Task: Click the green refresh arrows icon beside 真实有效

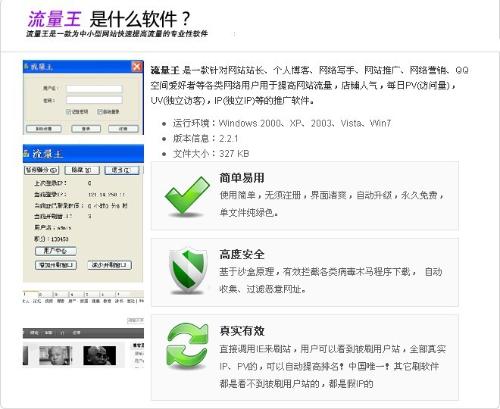Action: (x=187, y=347)
